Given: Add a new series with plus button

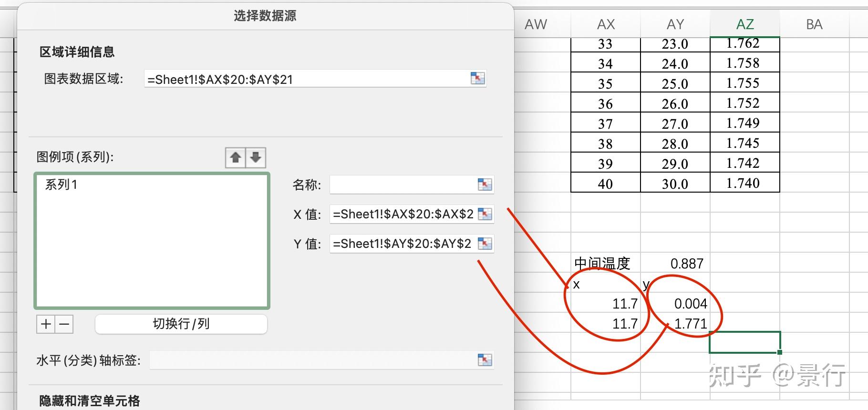Looking at the screenshot, I should [x=46, y=324].
